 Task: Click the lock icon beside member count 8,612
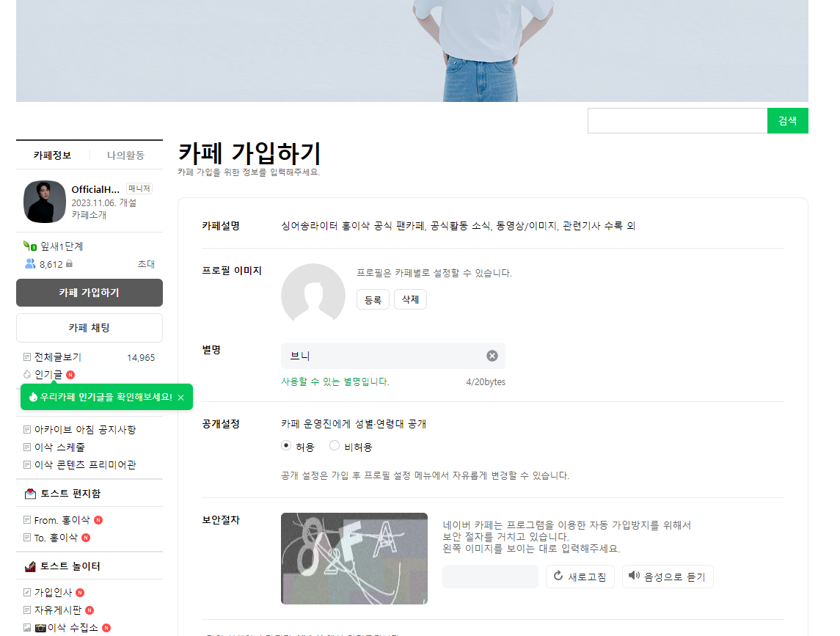point(69,263)
